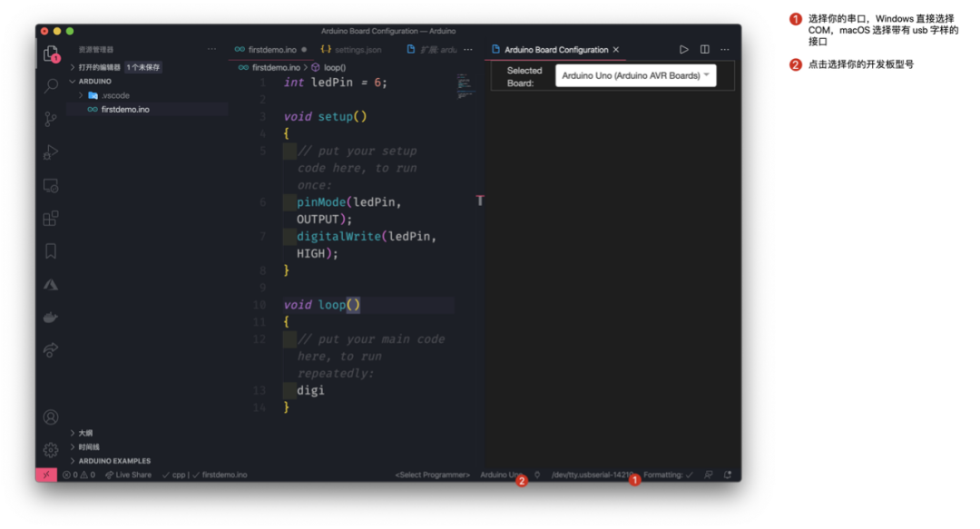Click the Arduino Uno board in the status bar
Image resolution: width=980 pixels, height=529 pixels.
pos(501,475)
